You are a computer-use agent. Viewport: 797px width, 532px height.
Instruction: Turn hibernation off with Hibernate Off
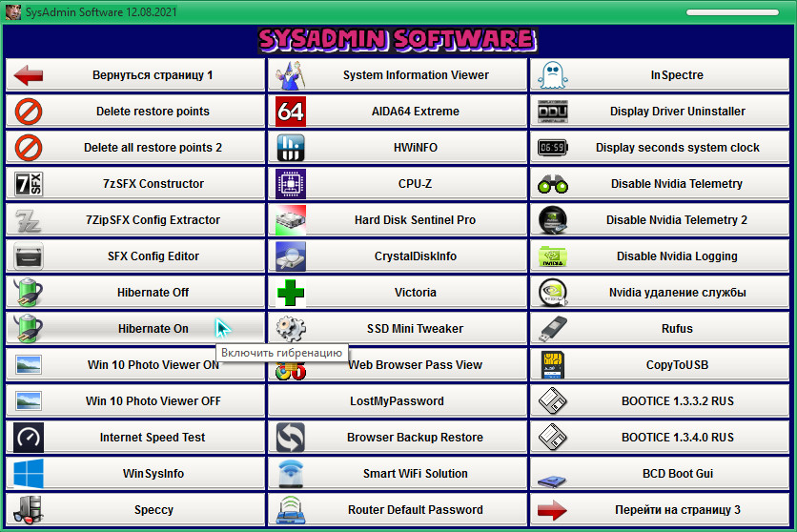click(x=153, y=293)
